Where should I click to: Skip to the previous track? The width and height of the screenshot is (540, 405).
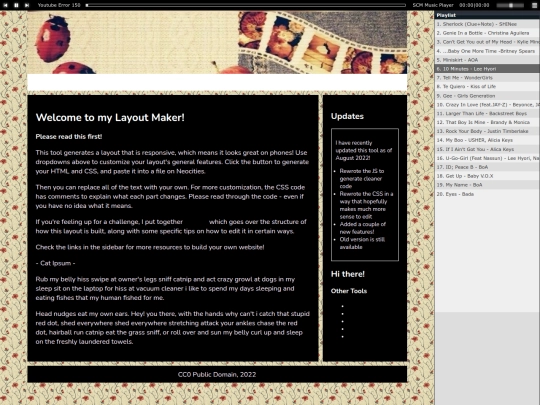pyautogui.click(x=6, y=5)
